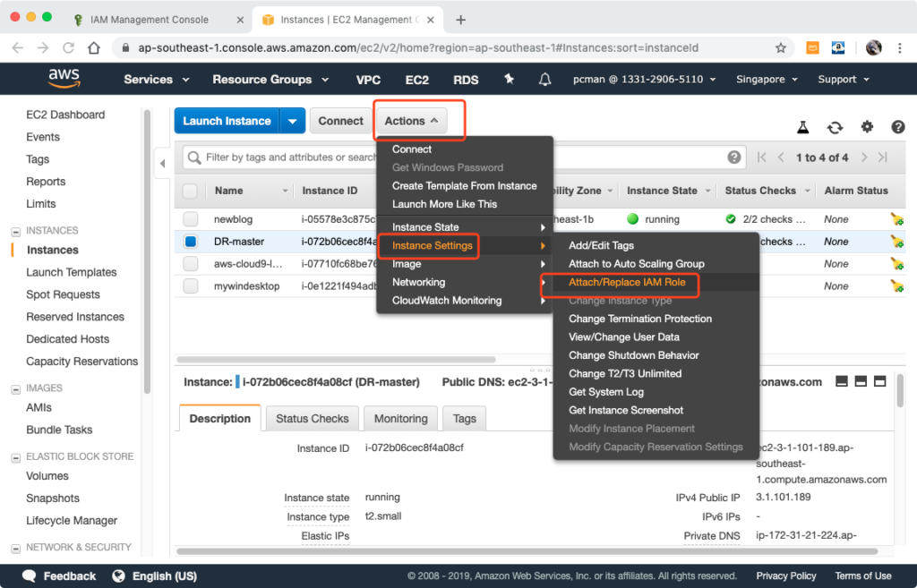Open the Privacy Policy link
The width and height of the screenshot is (917, 588).
(785, 575)
